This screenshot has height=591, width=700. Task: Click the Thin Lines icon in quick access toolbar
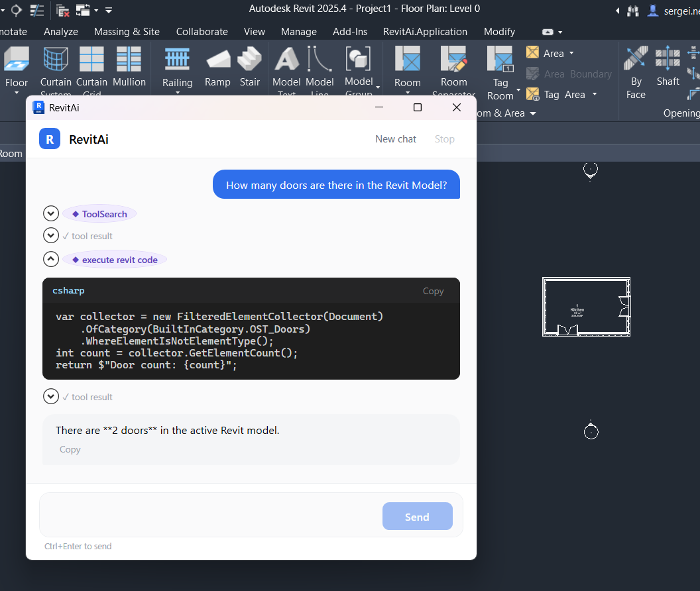(37, 10)
